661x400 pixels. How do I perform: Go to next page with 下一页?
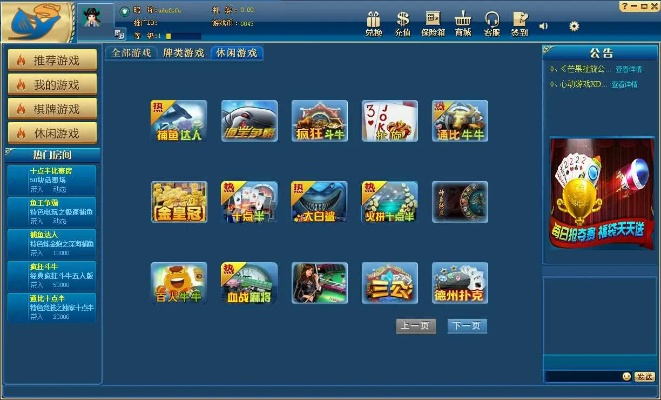pos(467,326)
